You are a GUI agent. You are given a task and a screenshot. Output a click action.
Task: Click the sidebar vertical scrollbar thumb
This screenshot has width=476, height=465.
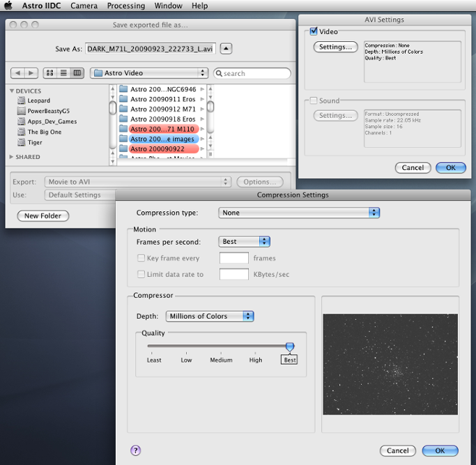tap(113, 108)
